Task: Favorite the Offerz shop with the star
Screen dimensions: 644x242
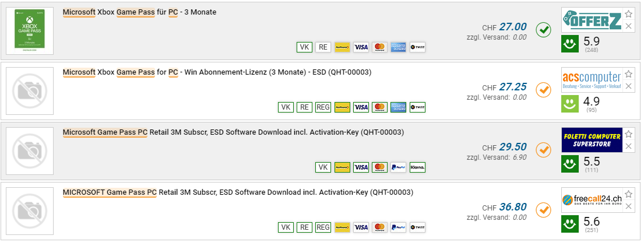Action: (628, 14)
